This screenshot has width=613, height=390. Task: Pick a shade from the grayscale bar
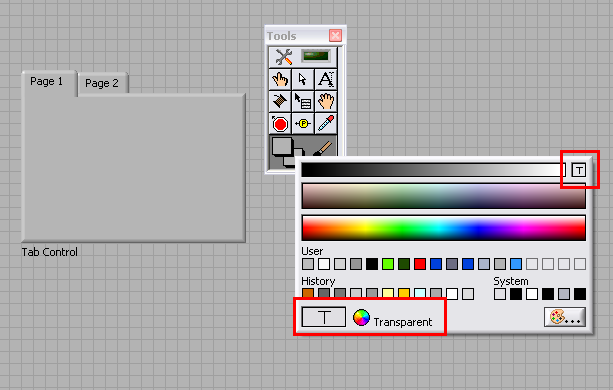pos(433,170)
